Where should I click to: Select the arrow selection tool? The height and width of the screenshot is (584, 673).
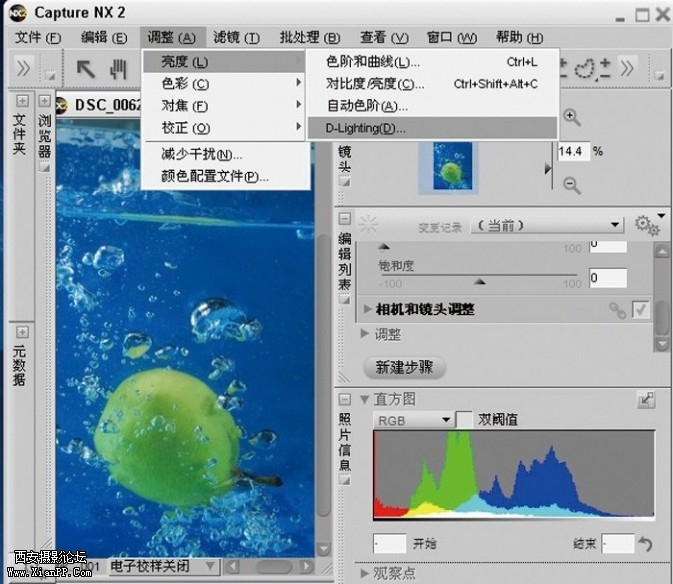pyautogui.click(x=85, y=69)
